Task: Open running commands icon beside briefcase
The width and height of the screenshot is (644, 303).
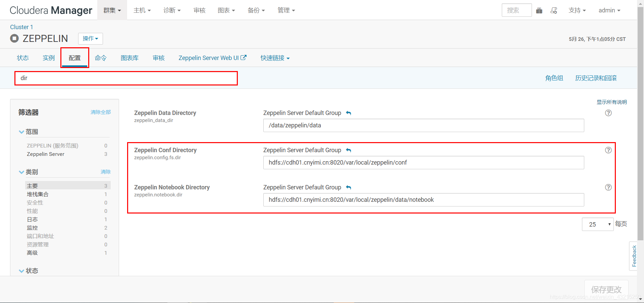Action: click(x=554, y=10)
